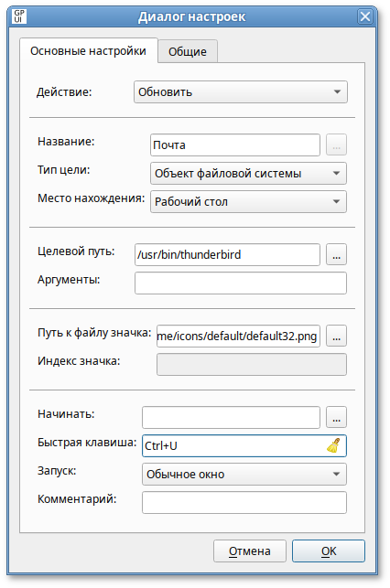The image size is (390, 588).
Task: Click the Комментарий input field
Action: 244,503
